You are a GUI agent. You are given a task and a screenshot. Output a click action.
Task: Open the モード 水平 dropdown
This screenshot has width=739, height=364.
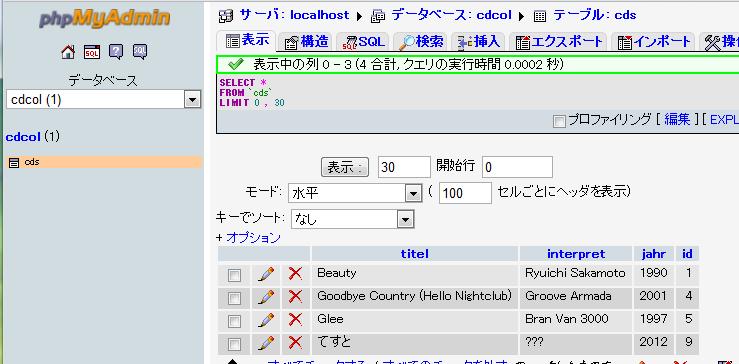355,193
